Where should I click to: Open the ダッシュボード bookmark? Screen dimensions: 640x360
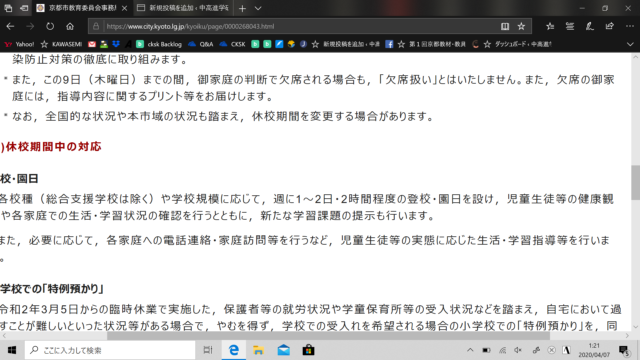[517, 44]
